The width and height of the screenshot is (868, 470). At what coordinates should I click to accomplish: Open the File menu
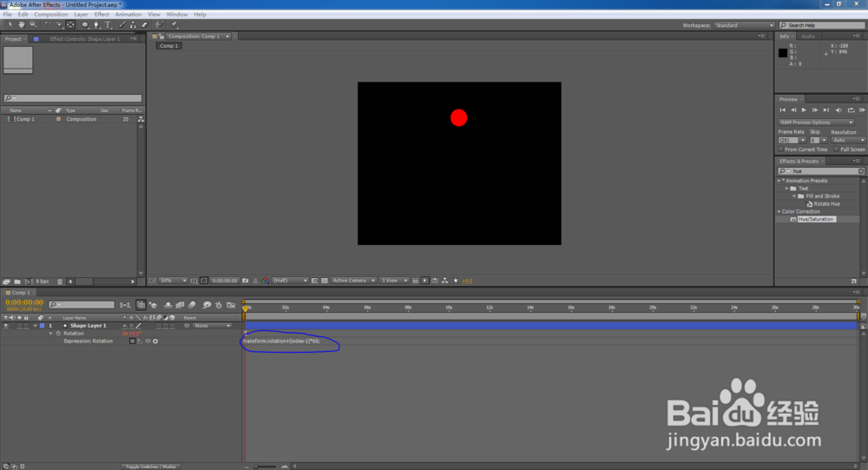(x=7, y=15)
